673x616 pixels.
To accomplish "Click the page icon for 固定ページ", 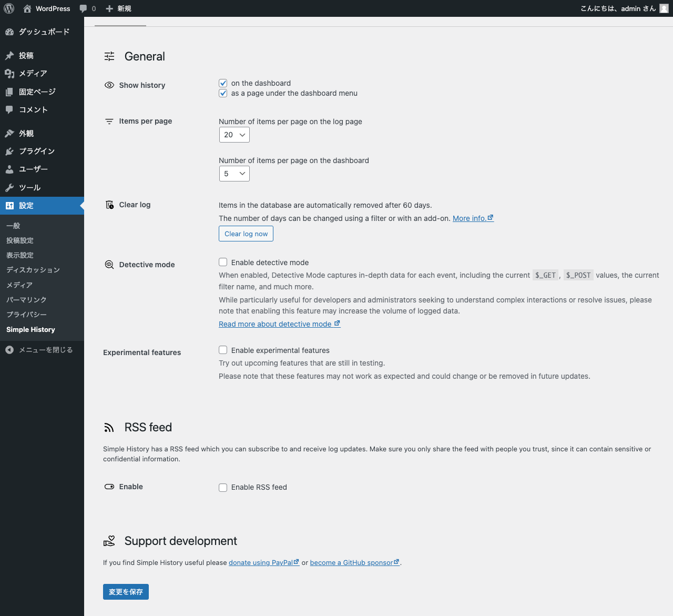I will (9, 92).
